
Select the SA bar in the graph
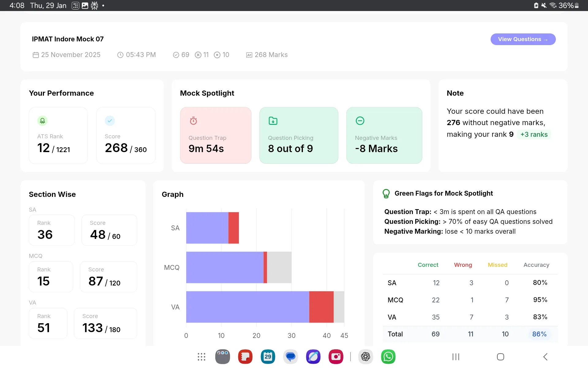tap(213, 228)
